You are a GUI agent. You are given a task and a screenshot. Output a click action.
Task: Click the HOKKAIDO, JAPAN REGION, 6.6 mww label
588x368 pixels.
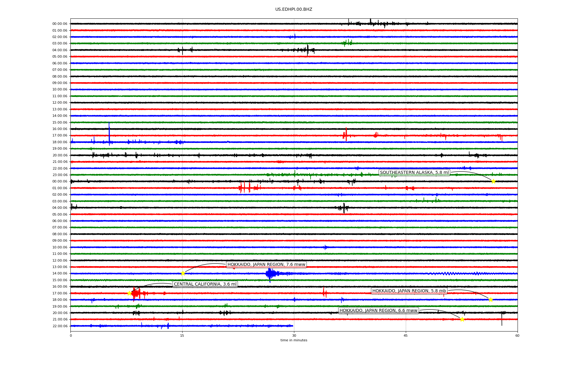[x=378, y=311]
